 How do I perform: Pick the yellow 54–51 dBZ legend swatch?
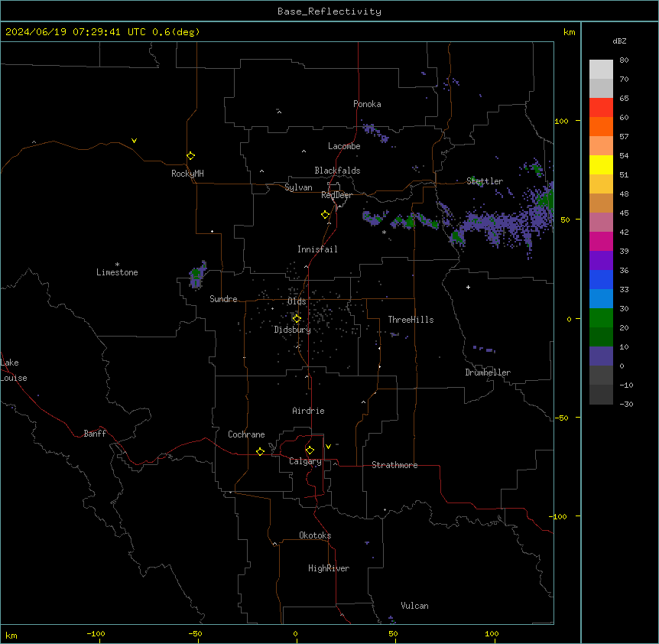[601, 164]
